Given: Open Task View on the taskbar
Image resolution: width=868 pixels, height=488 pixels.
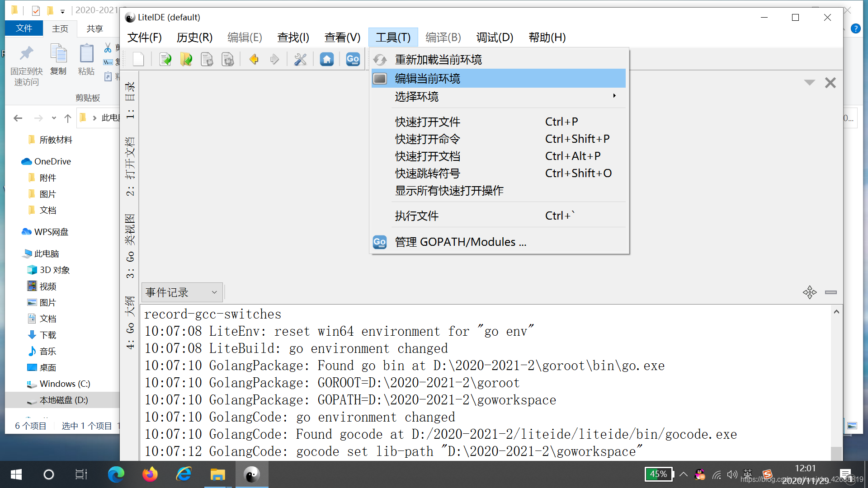Looking at the screenshot, I should [x=81, y=474].
